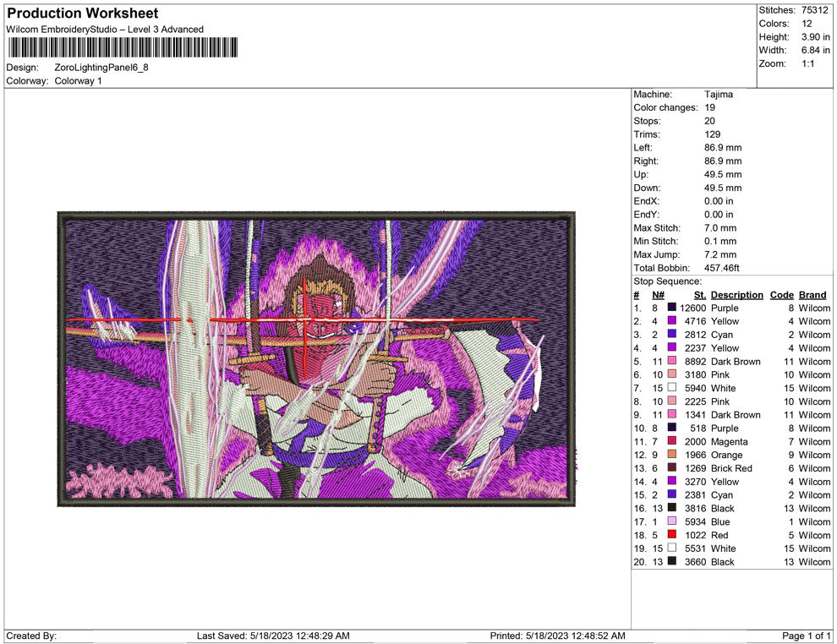The height and width of the screenshot is (644, 837).
Task: Click the dark purple swatch in stop 1
Action: (672, 308)
